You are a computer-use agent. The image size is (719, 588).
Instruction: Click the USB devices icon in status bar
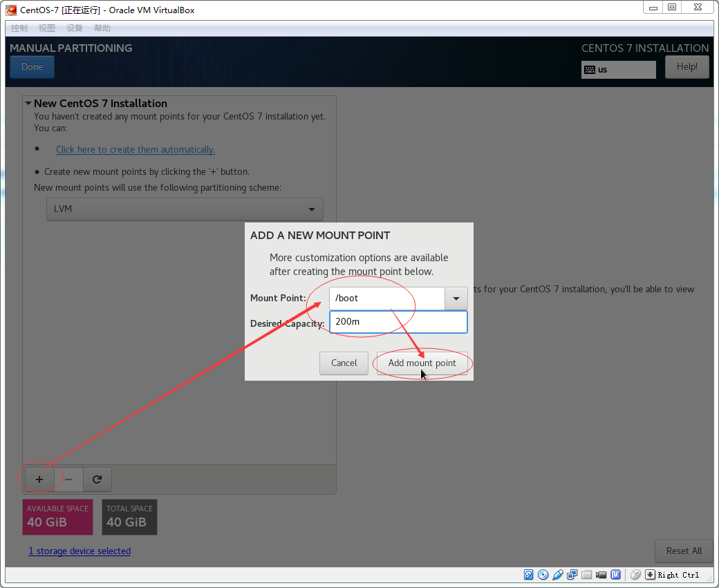pos(558,575)
